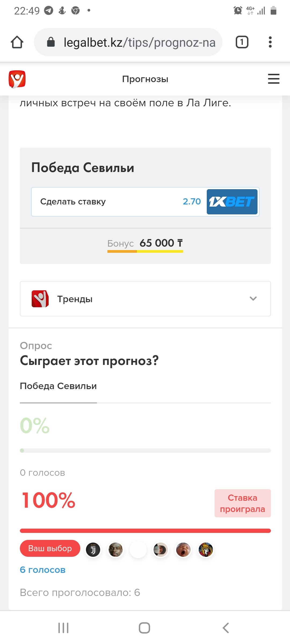The width and height of the screenshot is (290, 644).
Task: Tap the Сделать ставку button
Action: [73, 202]
